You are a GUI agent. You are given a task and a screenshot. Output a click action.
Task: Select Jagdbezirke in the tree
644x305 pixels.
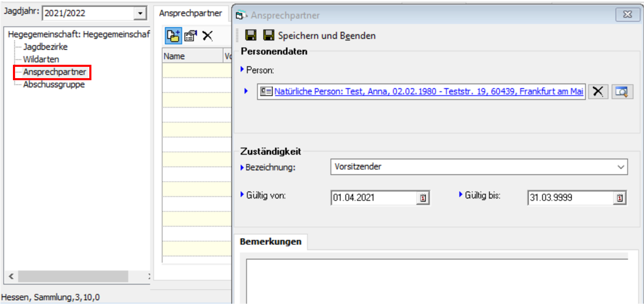[45, 47]
